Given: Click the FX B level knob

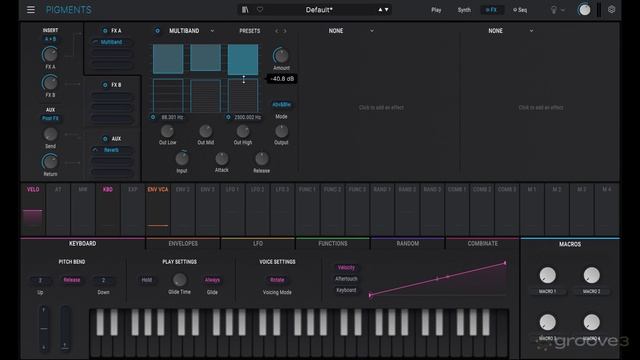Looking at the screenshot, I should point(50,83).
